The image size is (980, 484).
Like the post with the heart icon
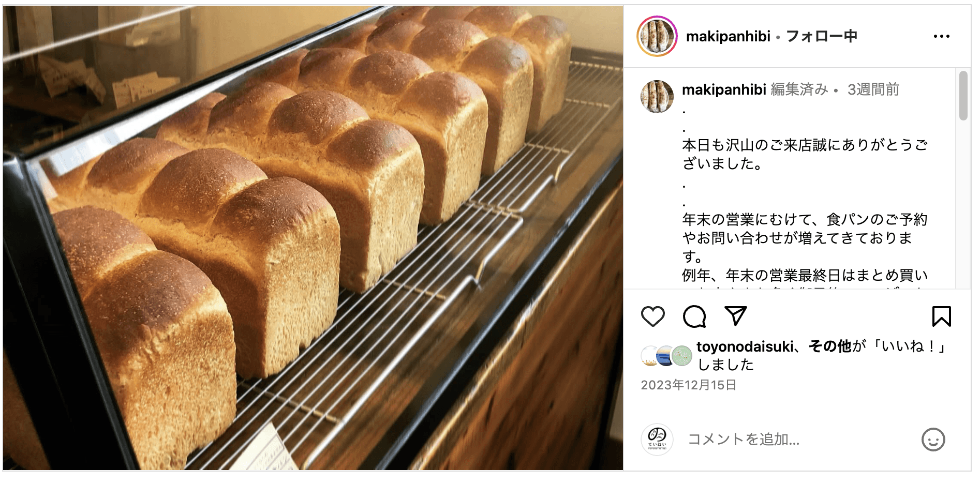click(652, 316)
